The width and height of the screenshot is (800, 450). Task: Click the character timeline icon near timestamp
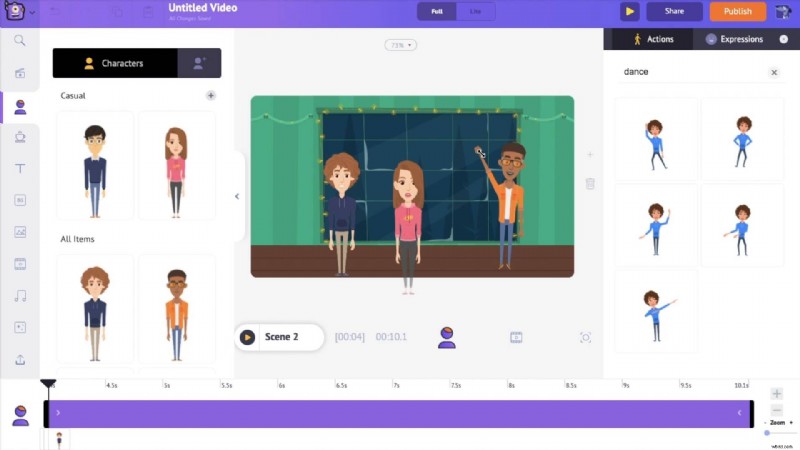point(446,338)
